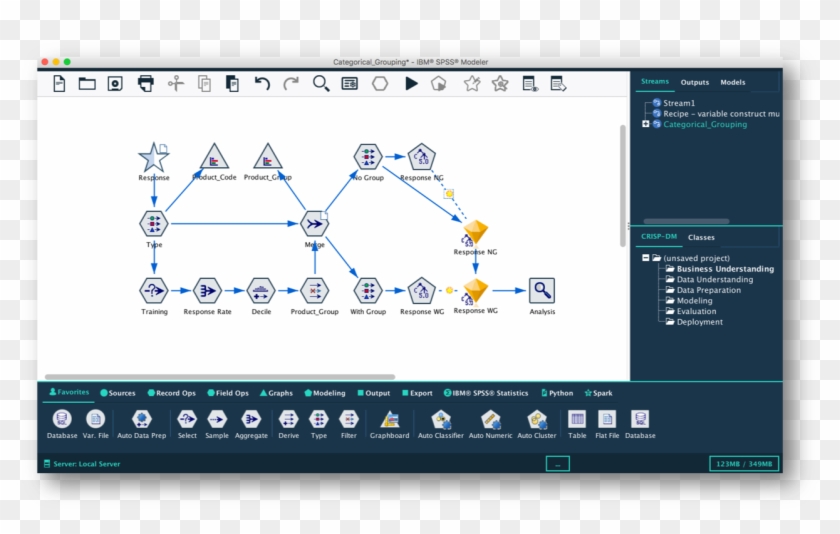Select the Decile node

coord(261,291)
